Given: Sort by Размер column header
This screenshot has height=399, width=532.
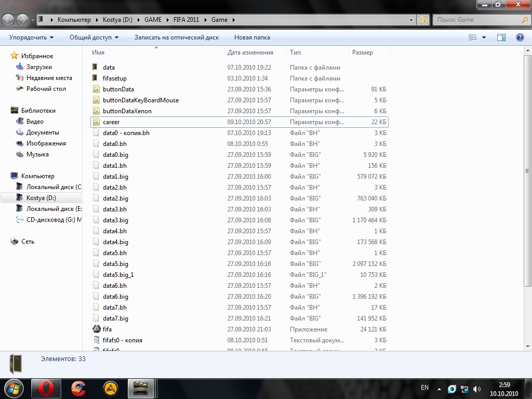Looking at the screenshot, I should 369,52.
